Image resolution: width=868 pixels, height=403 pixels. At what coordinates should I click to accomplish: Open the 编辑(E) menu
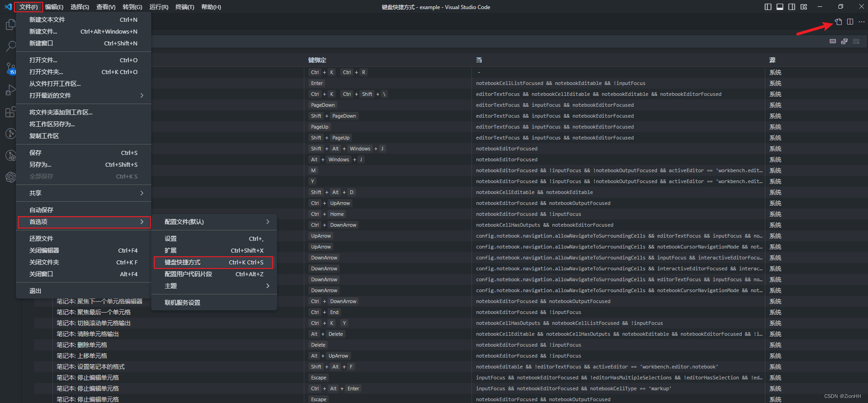pyautogui.click(x=54, y=7)
